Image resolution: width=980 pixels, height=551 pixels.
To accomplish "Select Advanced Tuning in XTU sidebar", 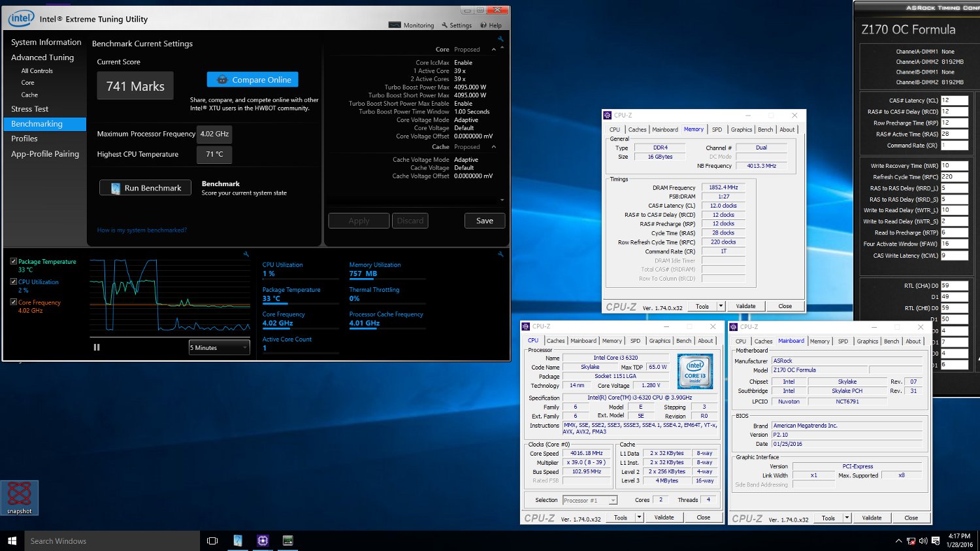I will [x=42, y=57].
